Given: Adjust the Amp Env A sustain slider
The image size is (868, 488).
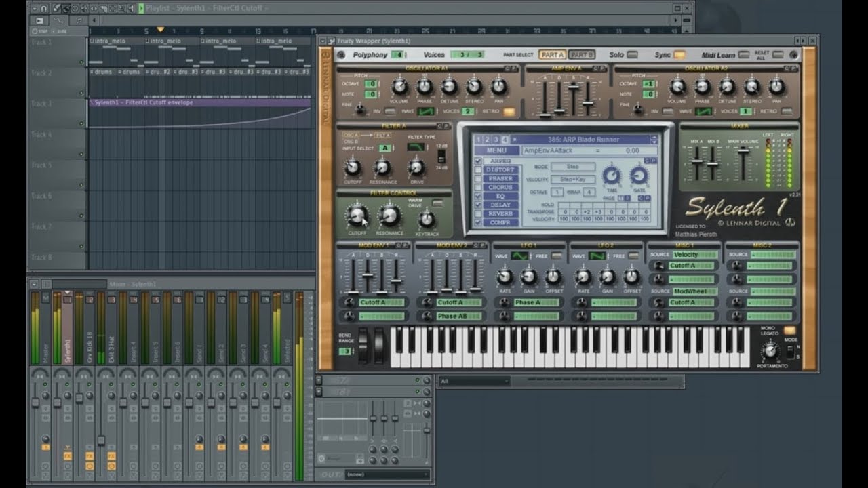Looking at the screenshot, I should click(x=574, y=87).
